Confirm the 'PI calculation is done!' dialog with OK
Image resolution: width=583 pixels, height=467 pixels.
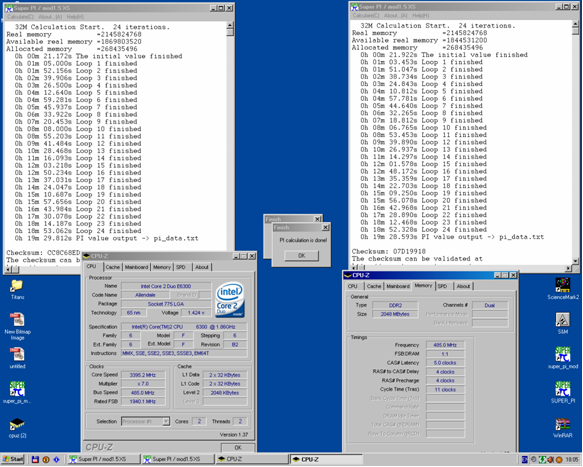point(302,255)
